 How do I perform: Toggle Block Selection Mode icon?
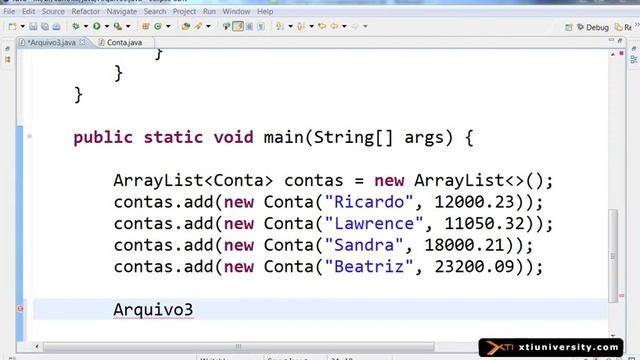[x=249, y=27]
